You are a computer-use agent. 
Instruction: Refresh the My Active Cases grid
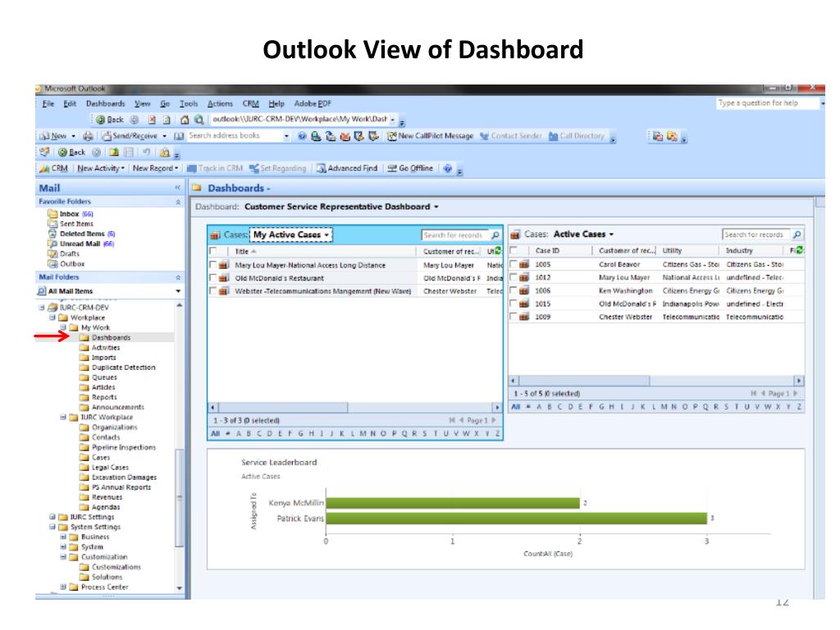(498, 251)
